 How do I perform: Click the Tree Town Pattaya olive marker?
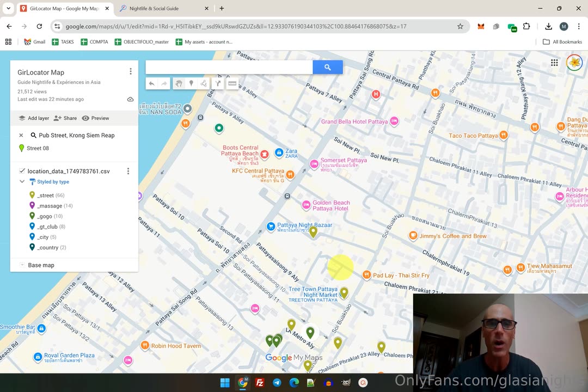(344, 292)
